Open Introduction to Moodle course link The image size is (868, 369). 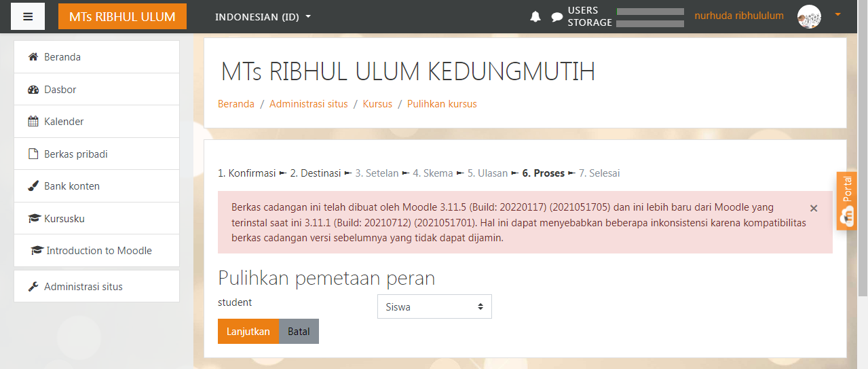pos(96,251)
